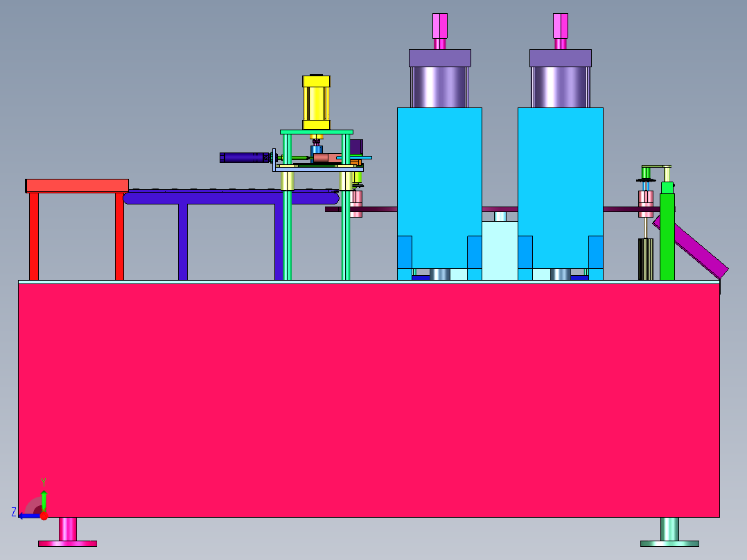
Task: Select the left purple cylinder top cap
Action: point(440,58)
